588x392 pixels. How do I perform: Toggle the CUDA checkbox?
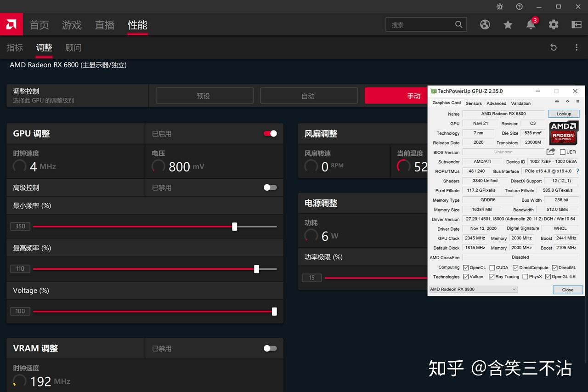point(492,267)
